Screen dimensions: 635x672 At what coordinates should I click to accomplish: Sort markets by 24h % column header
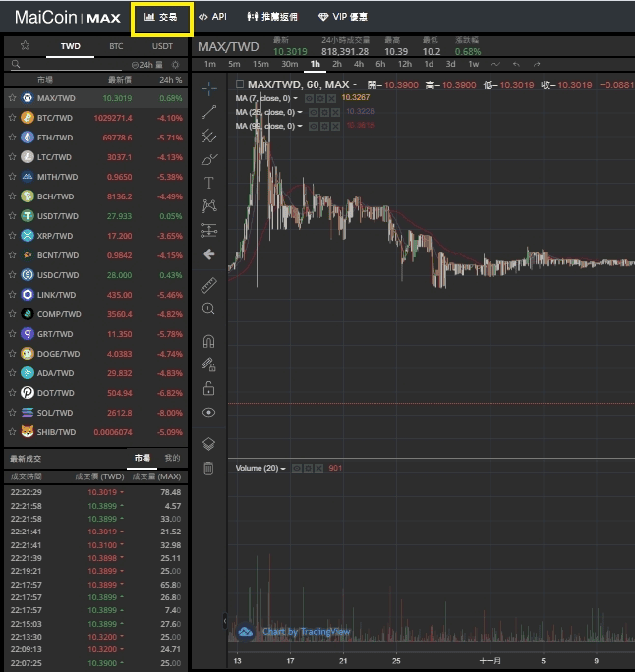171,80
